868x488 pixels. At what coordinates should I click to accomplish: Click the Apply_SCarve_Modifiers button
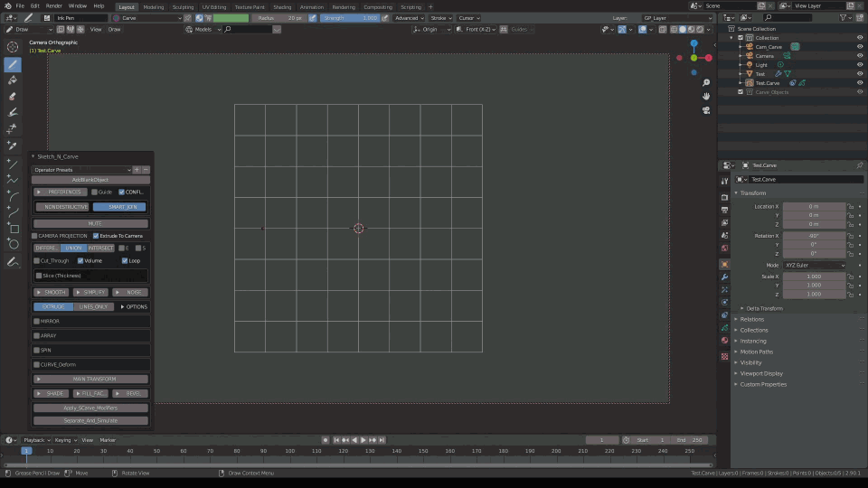(90, 408)
